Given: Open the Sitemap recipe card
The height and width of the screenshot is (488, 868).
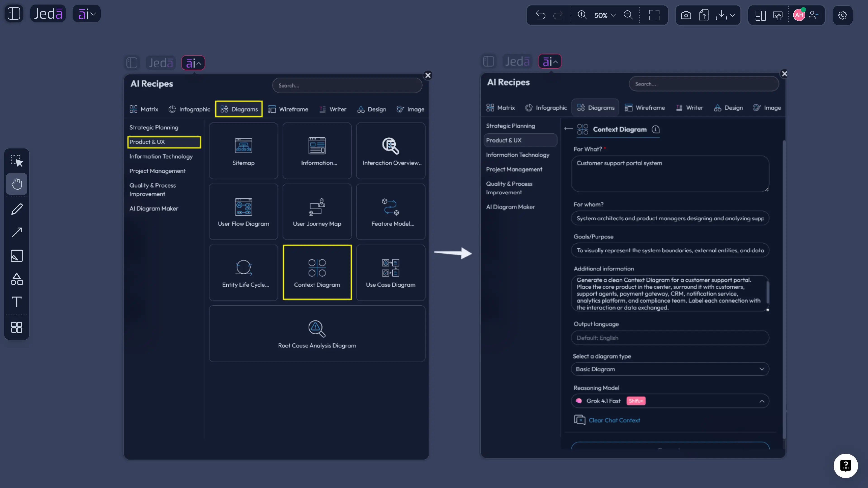Looking at the screenshot, I should (x=243, y=151).
